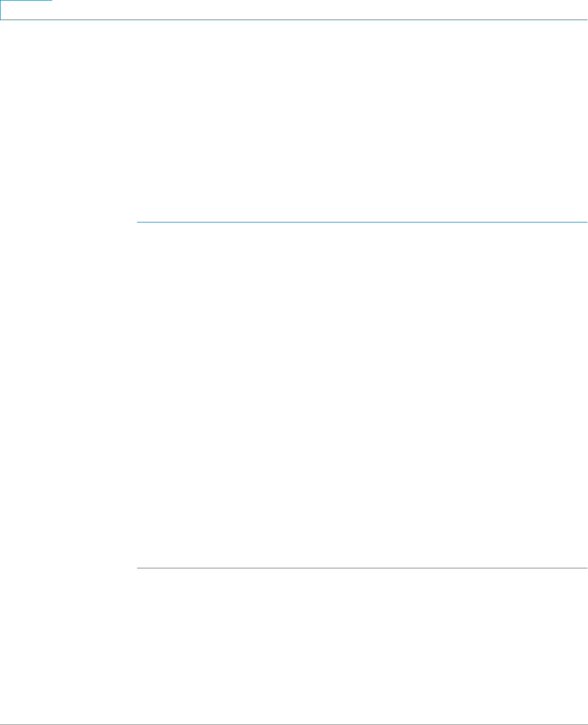The height and width of the screenshot is (725, 588).
Task: Click the empty area above the upper divider
Action: (362, 121)
